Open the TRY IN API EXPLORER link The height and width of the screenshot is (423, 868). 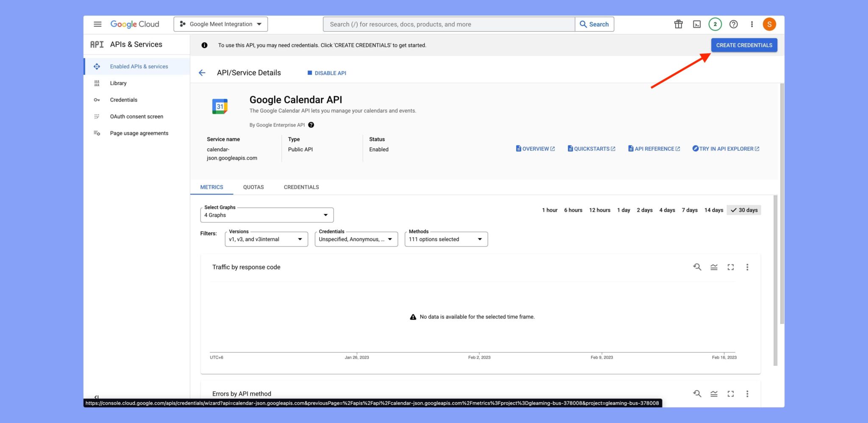click(725, 149)
